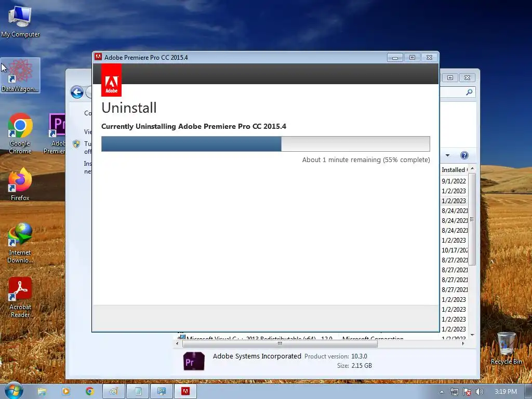
Task: Open Chrome from the taskbar
Action: 89,392
